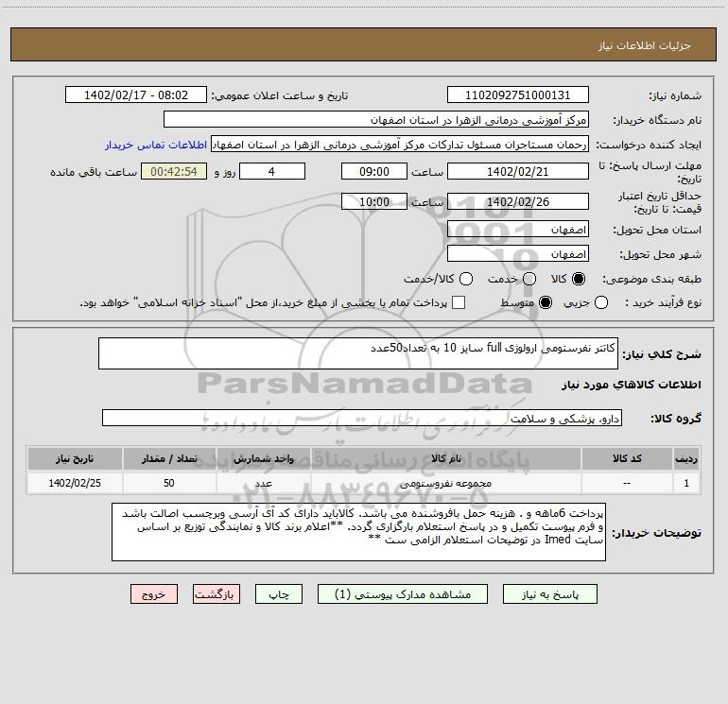Click the general need description text box
Image resolution: width=728 pixels, height=704 pixels.
pyautogui.click(x=358, y=353)
